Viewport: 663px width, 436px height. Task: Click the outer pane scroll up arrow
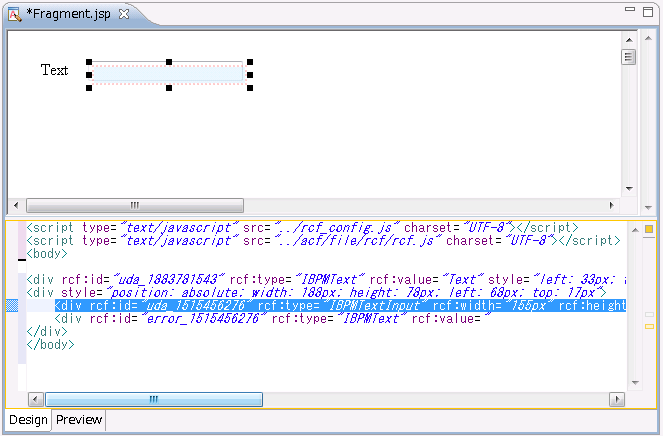(x=648, y=38)
